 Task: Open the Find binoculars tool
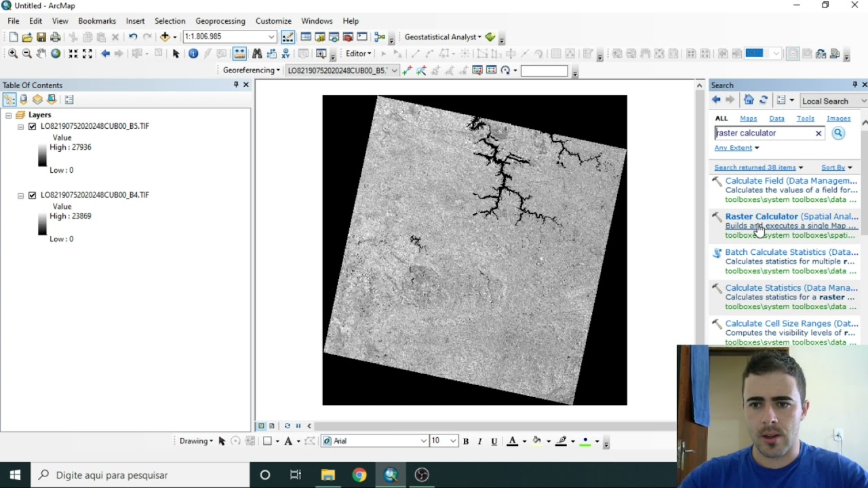(x=257, y=54)
